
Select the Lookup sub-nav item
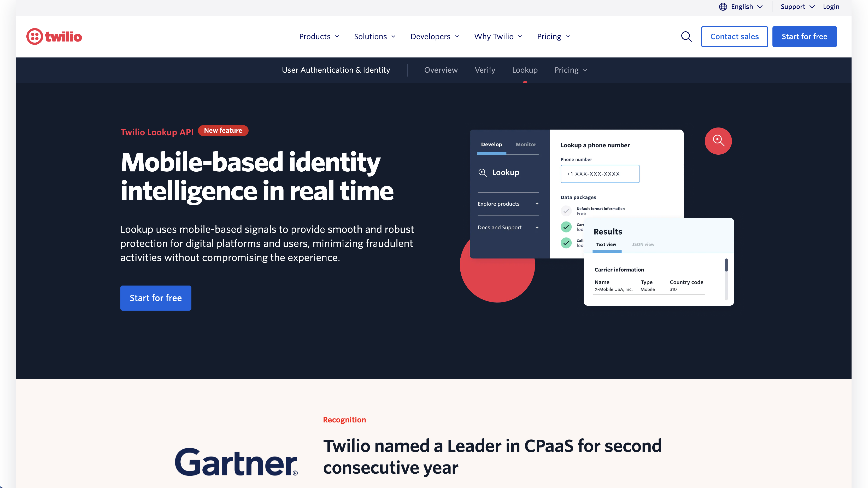tap(525, 70)
